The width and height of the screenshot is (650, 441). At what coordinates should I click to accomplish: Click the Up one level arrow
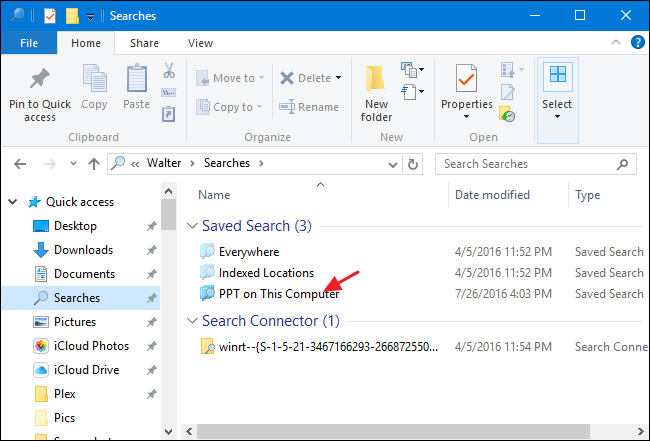(93, 164)
